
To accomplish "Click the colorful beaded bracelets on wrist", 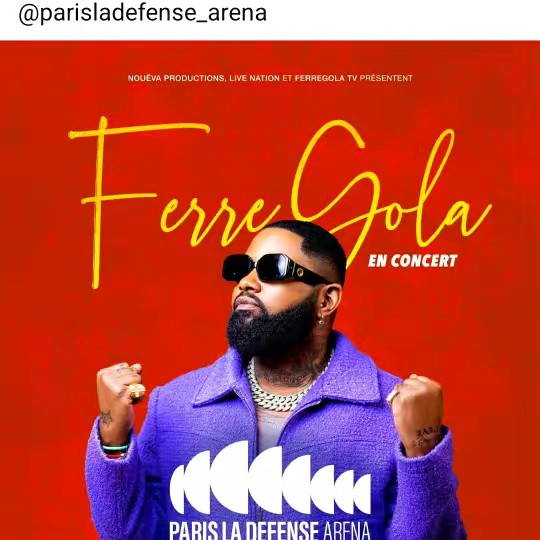I will (115, 451).
